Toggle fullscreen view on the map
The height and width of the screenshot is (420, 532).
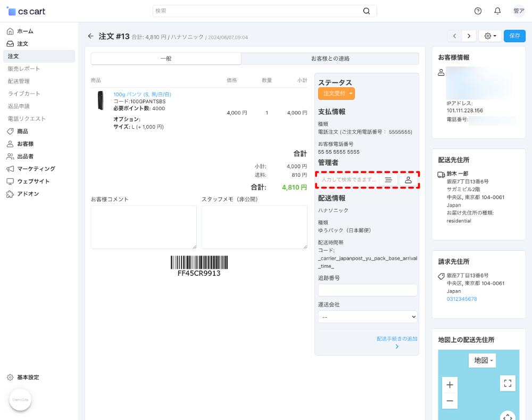point(508,383)
